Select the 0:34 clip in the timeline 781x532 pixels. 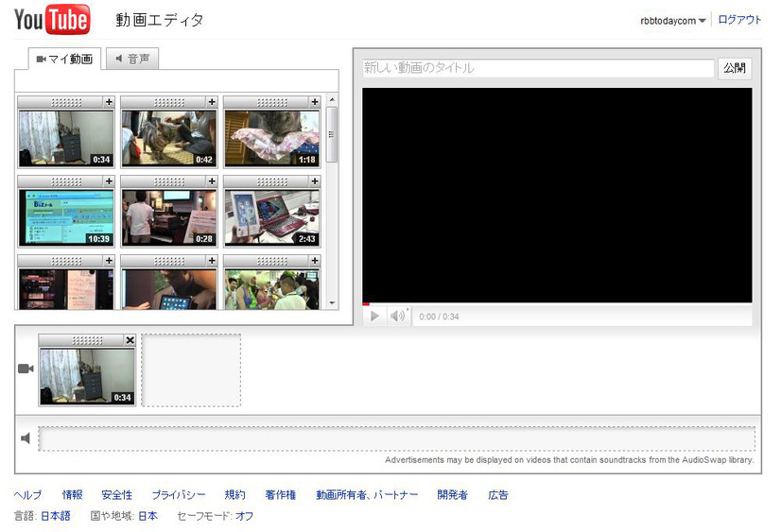click(87, 376)
